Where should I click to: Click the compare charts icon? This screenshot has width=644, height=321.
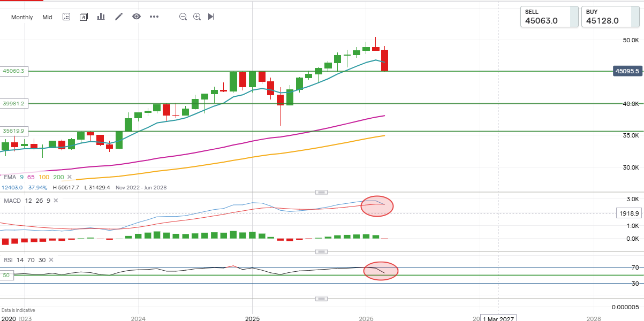point(84,17)
